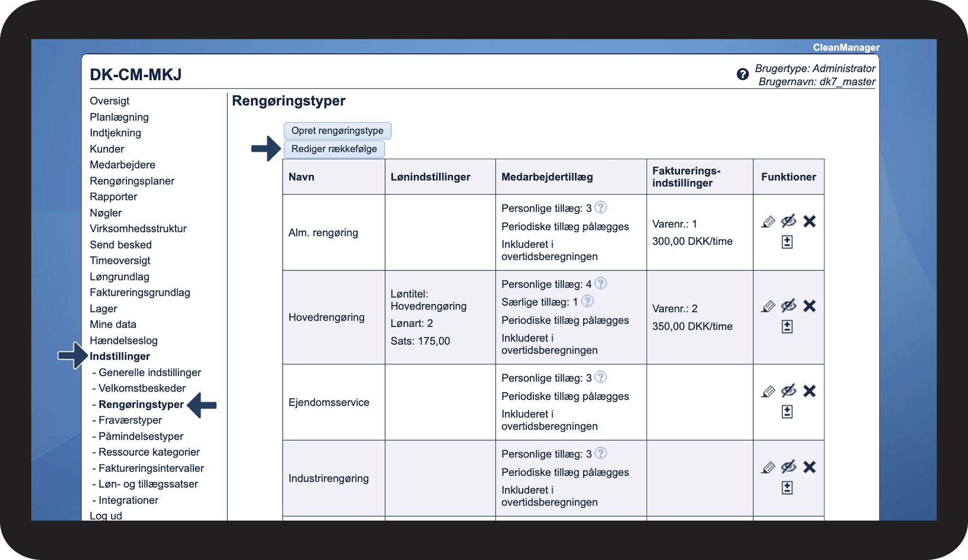Select Nøgler in the side menu
Screen dimensions: 968x560
(x=106, y=213)
